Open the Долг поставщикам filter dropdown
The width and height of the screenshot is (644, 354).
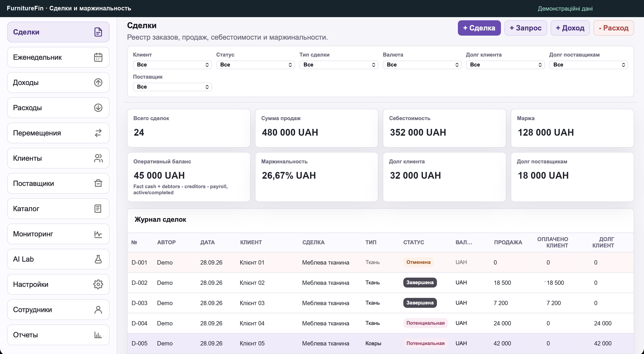(589, 65)
